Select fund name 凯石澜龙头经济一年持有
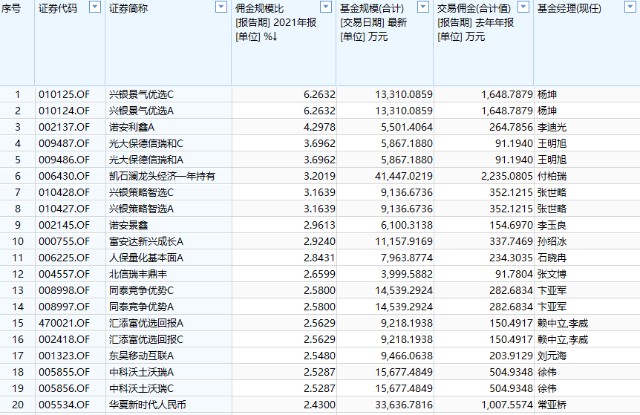640x415 pixels. click(x=162, y=176)
